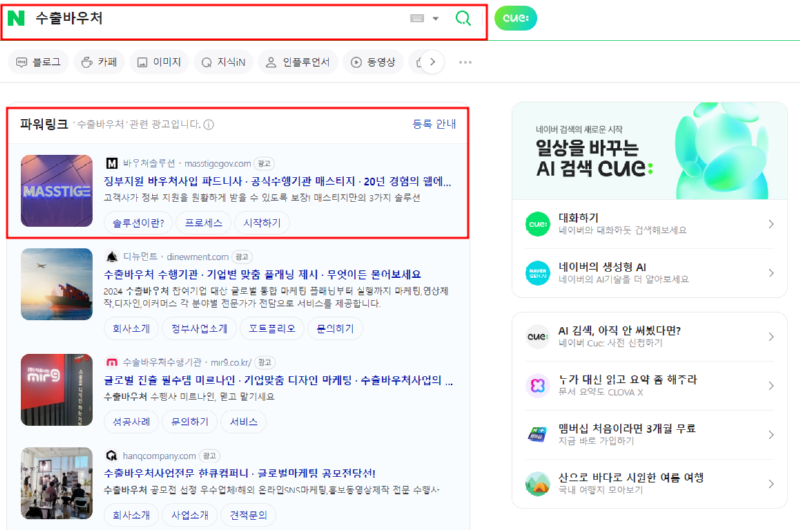Open the mir9.co.kr link

[231, 362]
